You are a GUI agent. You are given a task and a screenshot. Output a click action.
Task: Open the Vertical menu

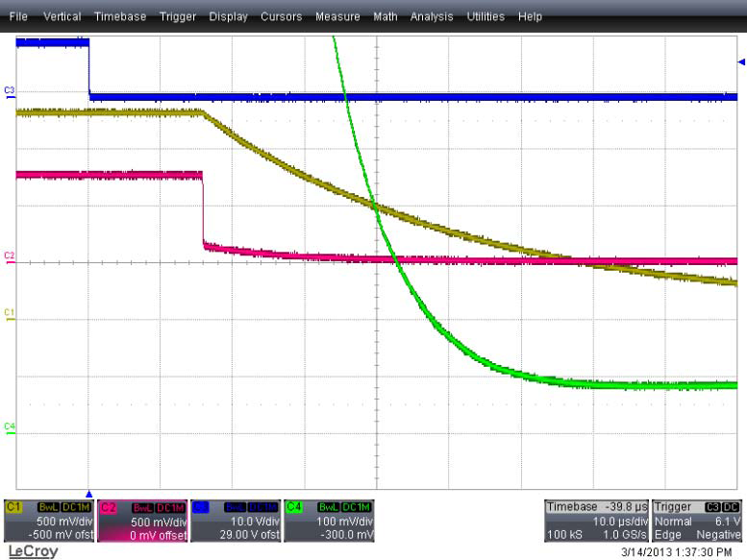pos(61,16)
